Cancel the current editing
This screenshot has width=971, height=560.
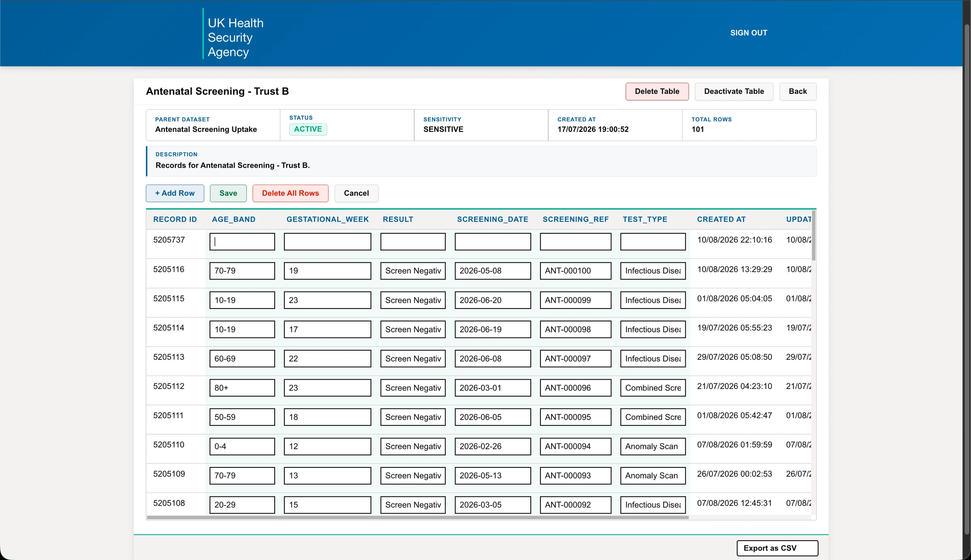click(356, 193)
